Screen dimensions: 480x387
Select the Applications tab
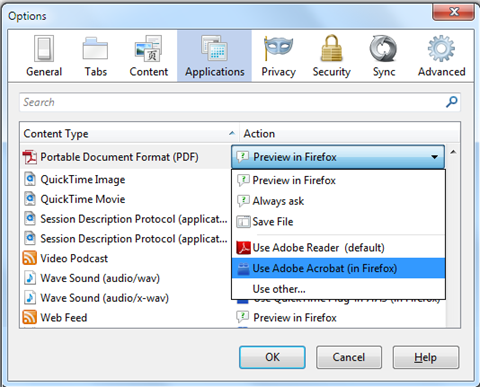point(215,56)
